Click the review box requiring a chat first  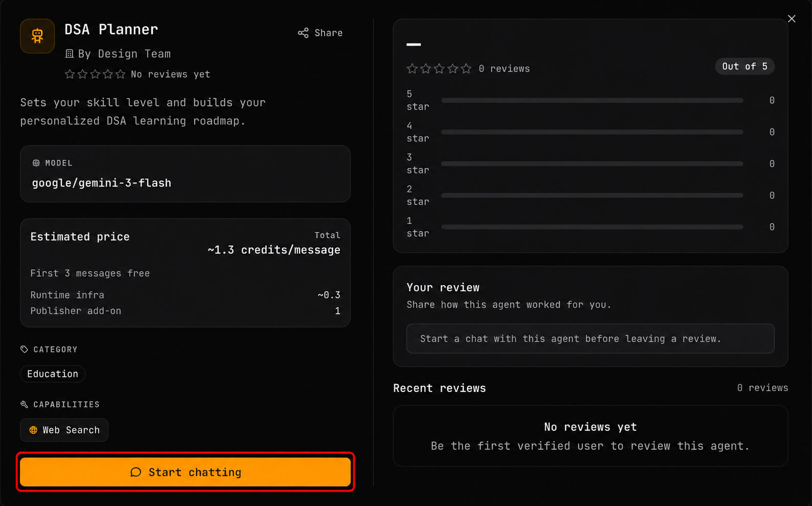point(590,338)
